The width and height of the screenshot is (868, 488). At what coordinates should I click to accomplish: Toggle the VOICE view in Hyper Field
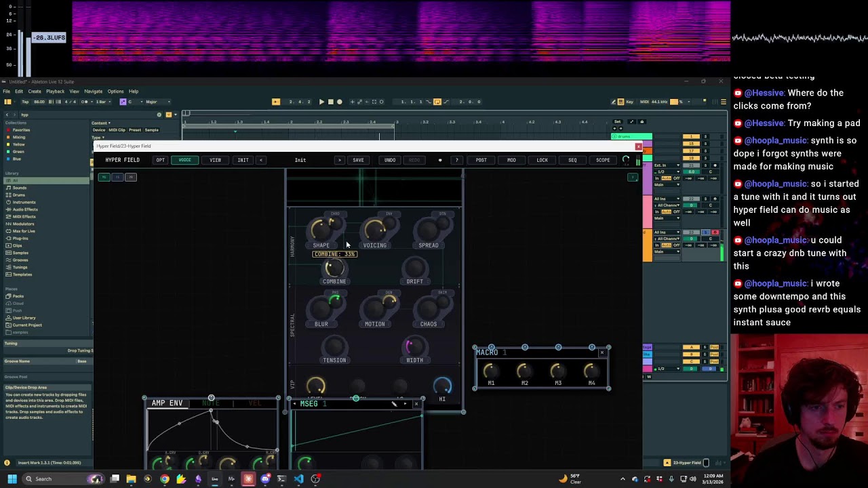[184, 160]
